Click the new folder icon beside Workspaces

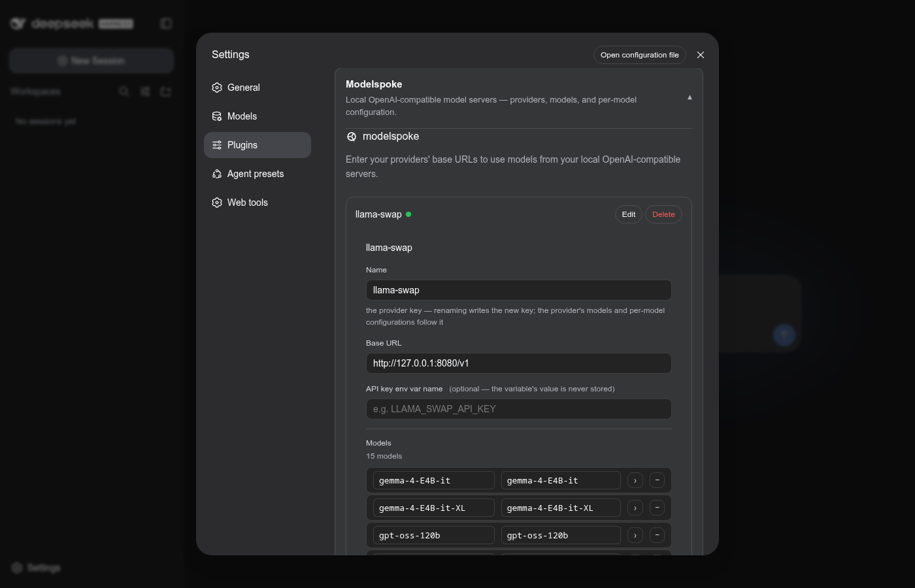click(x=166, y=91)
